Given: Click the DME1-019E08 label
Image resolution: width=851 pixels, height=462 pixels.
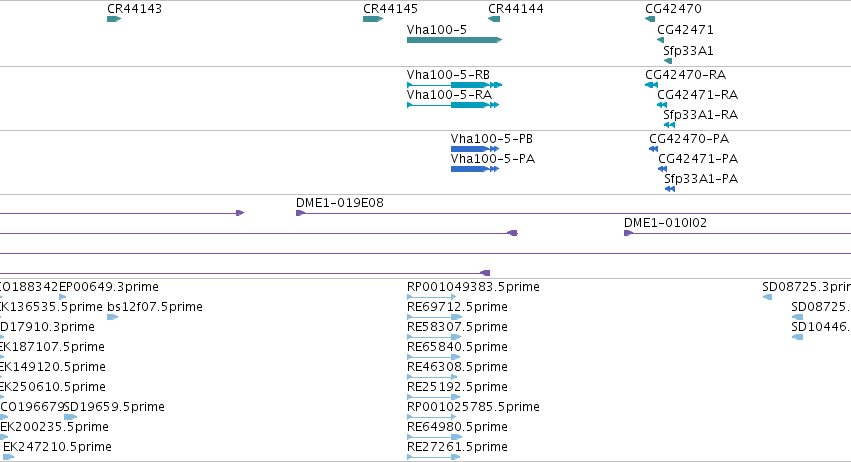Looking at the screenshot, I should click(x=340, y=202).
